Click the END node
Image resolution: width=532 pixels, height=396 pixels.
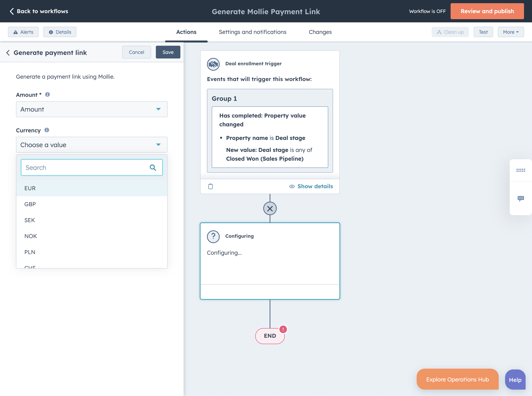click(x=270, y=336)
